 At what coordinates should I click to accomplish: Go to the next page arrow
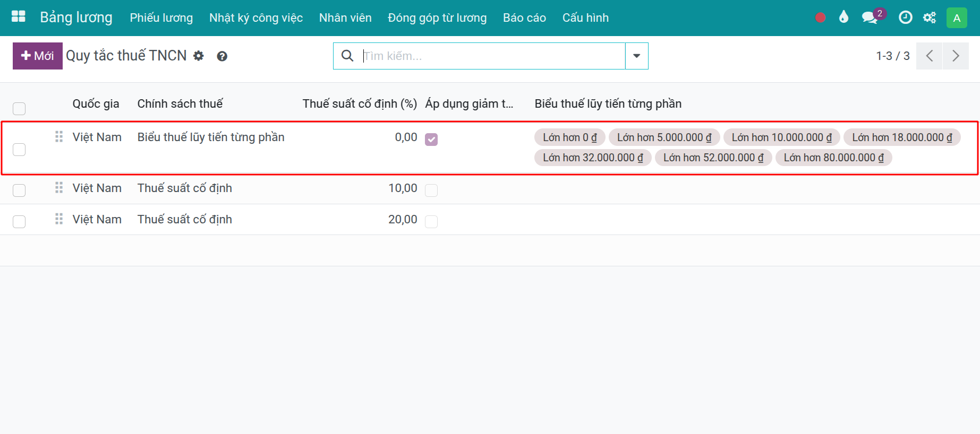point(956,56)
